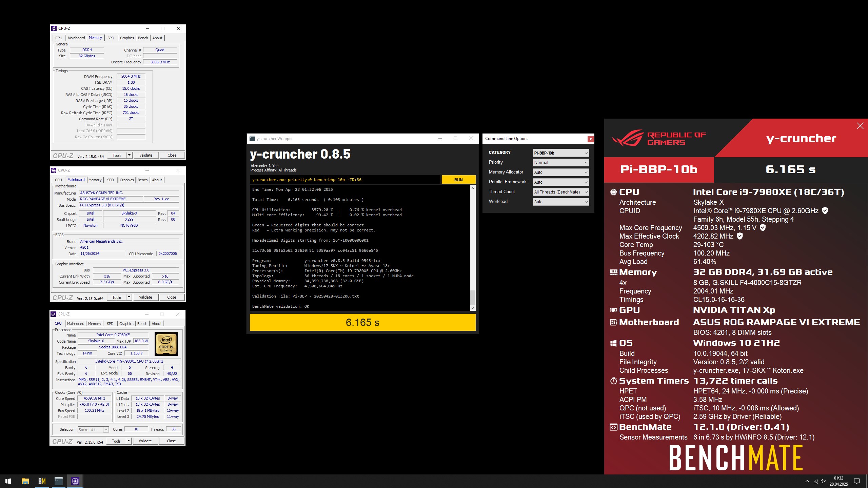
Task: Click the output scrollbar up arrow
Action: click(473, 188)
